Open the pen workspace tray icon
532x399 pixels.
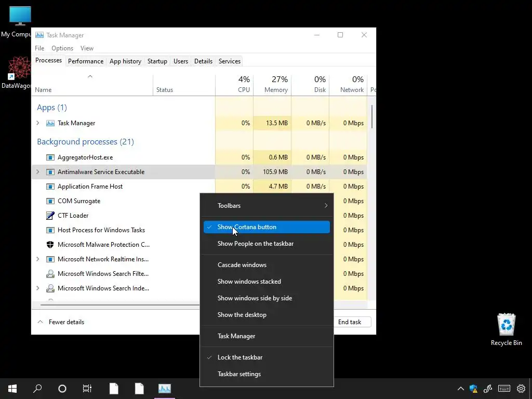488,389
